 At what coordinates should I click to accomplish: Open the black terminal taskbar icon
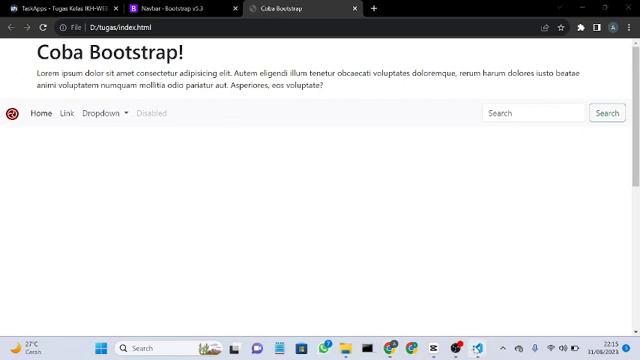[367, 349]
